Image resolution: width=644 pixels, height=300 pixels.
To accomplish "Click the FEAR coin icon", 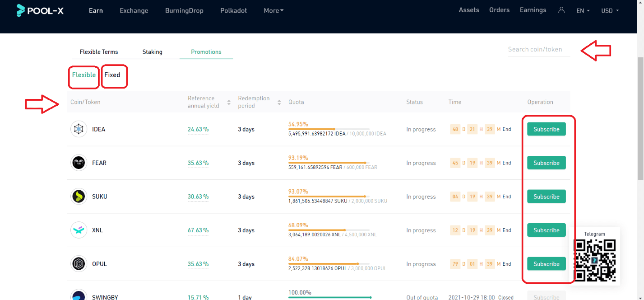I will tap(79, 163).
